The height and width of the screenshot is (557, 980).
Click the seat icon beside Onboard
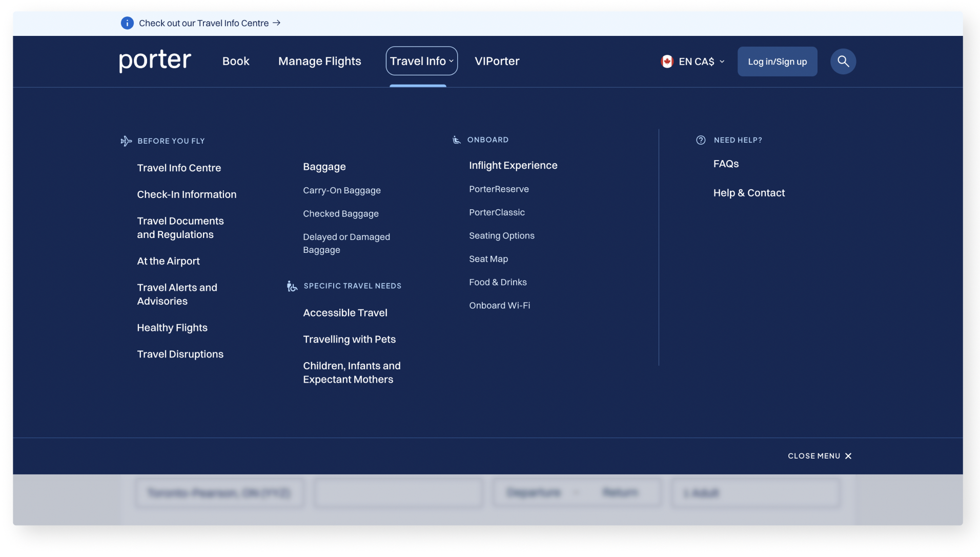tap(456, 140)
